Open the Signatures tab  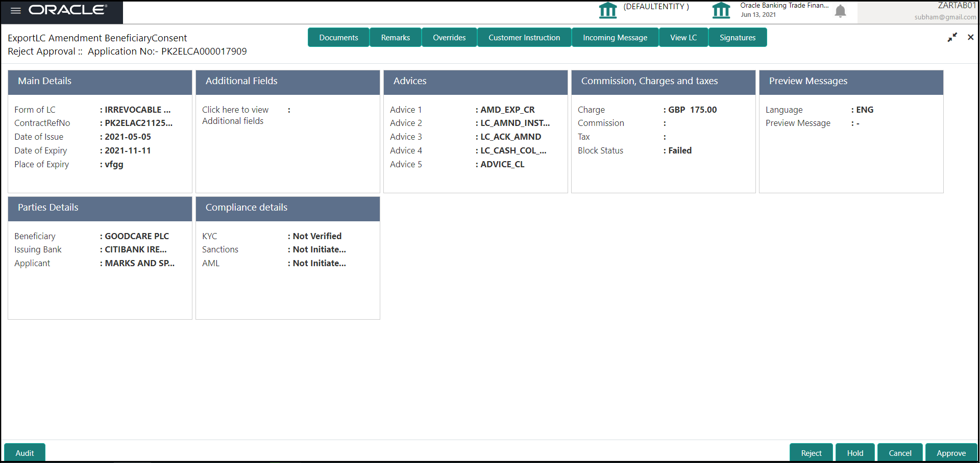[x=737, y=37]
